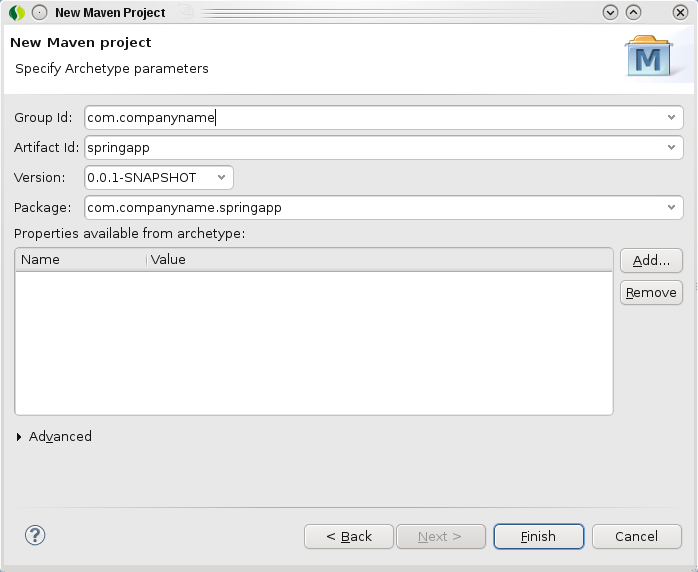
Task: Maximize window using the up-chevron titlebar button
Action: [633, 12]
